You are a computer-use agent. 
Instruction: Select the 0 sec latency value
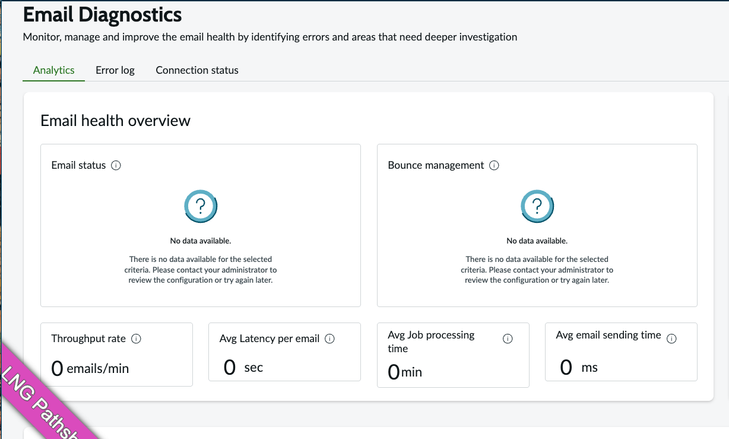tap(243, 368)
